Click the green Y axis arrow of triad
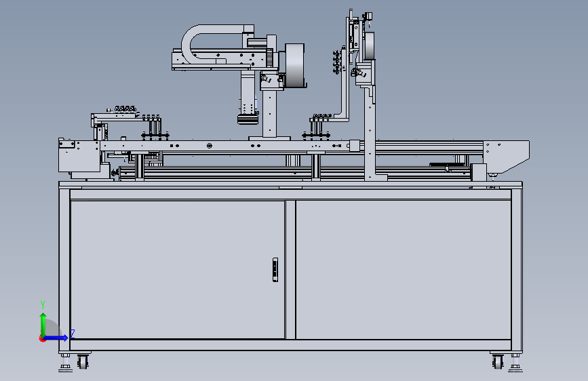Image resolution: width=588 pixels, height=381 pixels. pyautogui.click(x=43, y=324)
